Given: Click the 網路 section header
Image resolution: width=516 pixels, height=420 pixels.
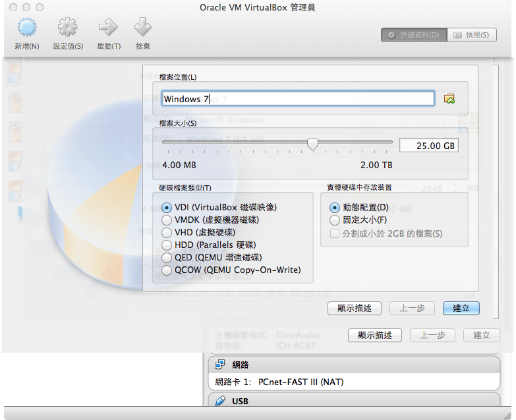Looking at the screenshot, I should (x=354, y=365).
